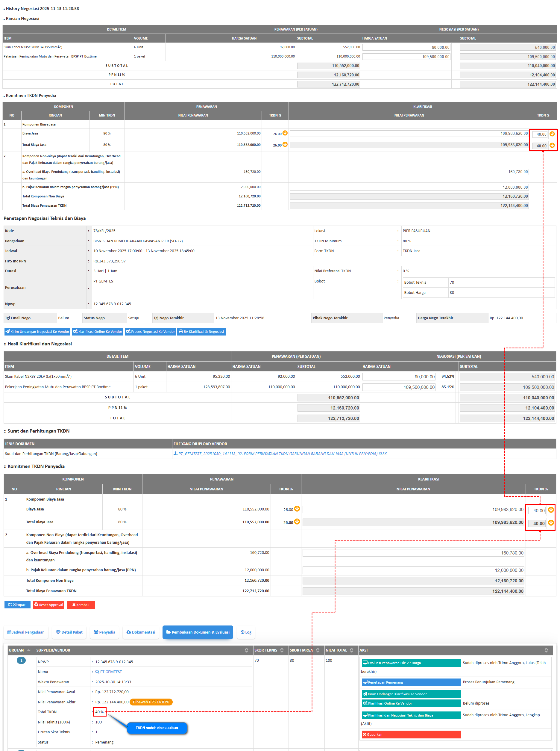Image resolution: width=560 pixels, height=751 pixels.
Task: Download the PT_GEMTEST TKDN form XLSX file
Action: 280,454
